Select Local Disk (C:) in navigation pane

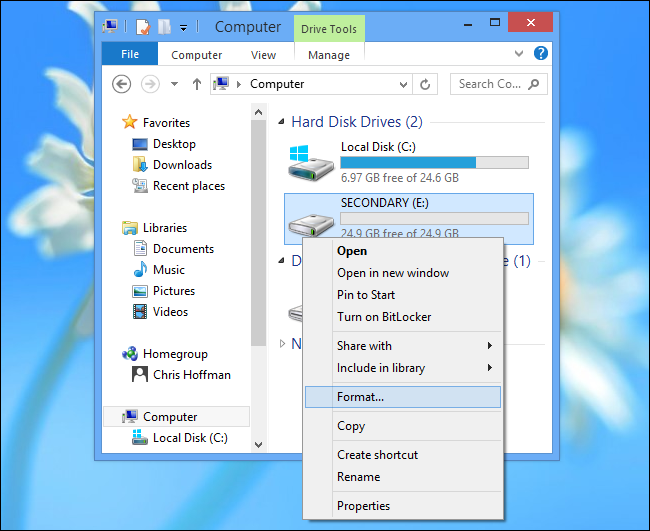pyautogui.click(x=190, y=438)
